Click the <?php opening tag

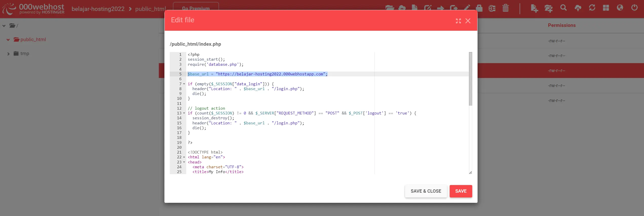(194, 55)
